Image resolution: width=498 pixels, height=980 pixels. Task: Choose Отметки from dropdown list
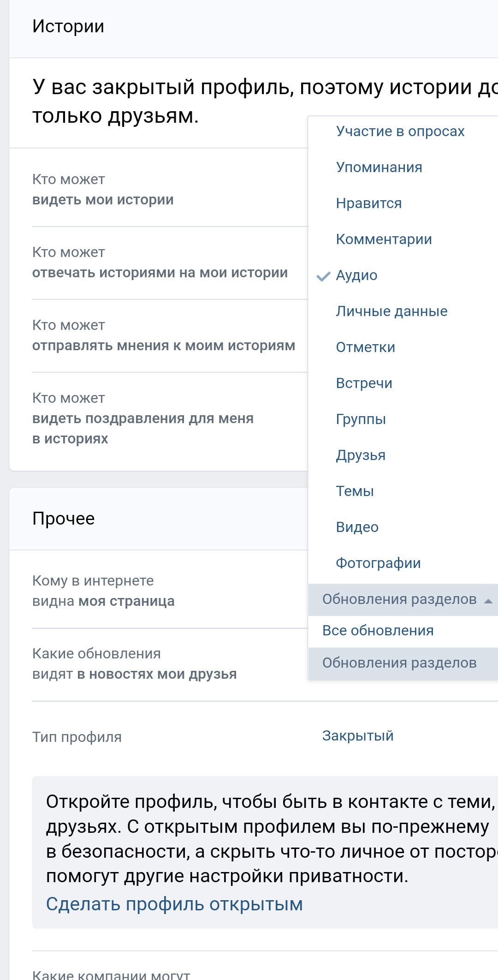pyautogui.click(x=365, y=347)
